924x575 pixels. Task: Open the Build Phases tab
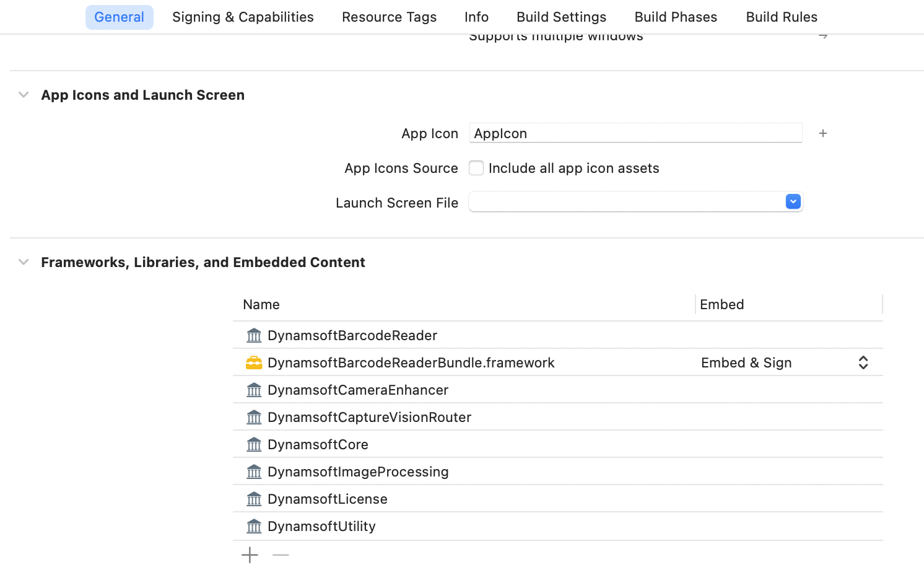point(675,17)
